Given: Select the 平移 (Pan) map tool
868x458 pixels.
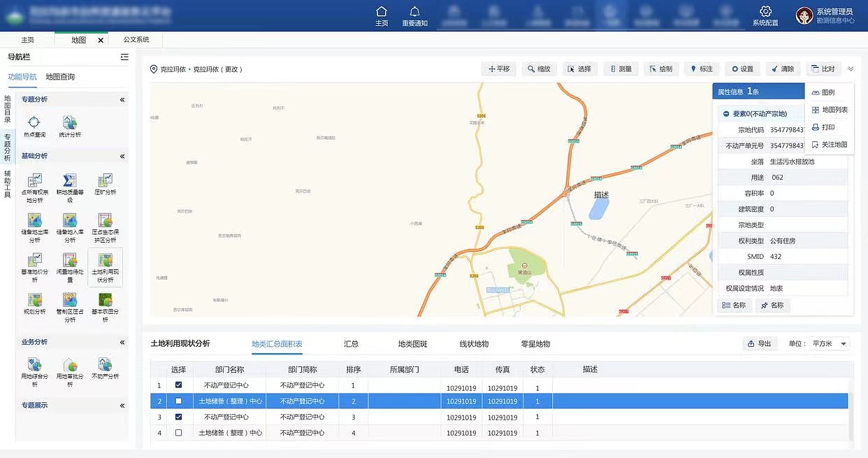Looking at the screenshot, I should coord(498,69).
